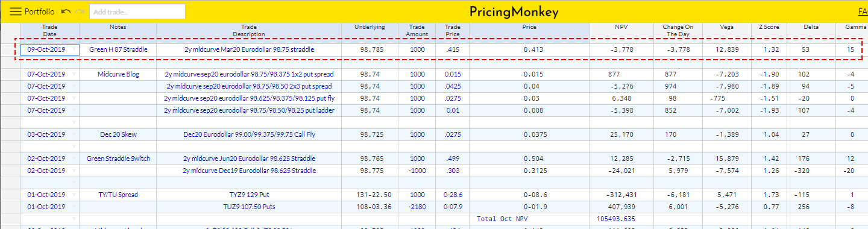Select the sep20 put ladder trade description
Viewport: 868px width, 229px height.
coord(249,110)
